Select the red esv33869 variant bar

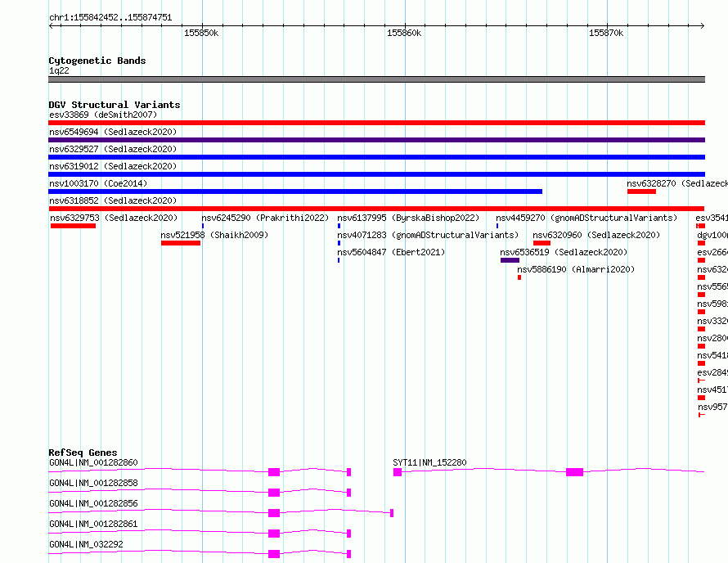point(376,123)
